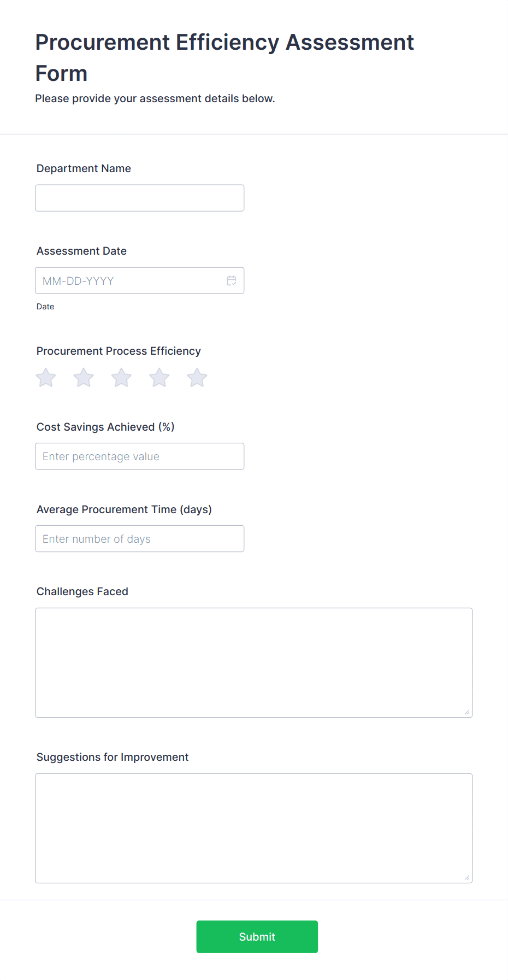508x980 pixels.
Task: Click the Department Name label
Action: coord(84,168)
